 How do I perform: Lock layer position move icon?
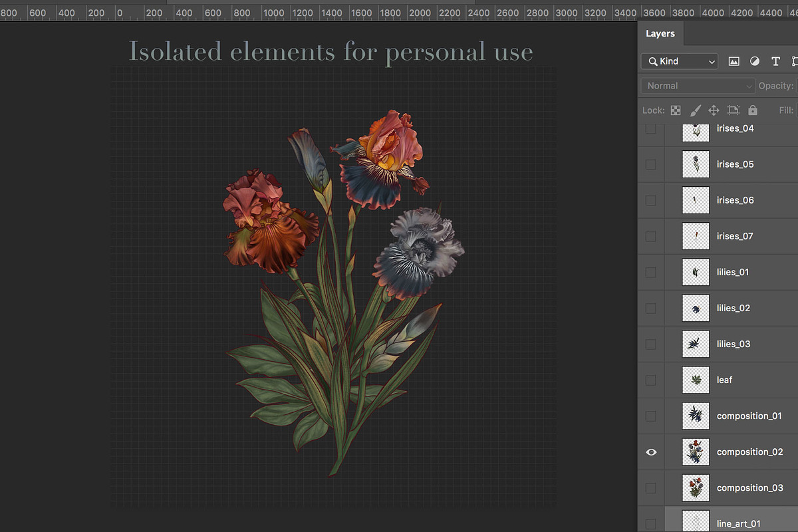pyautogui.click(x=714, y=110)
